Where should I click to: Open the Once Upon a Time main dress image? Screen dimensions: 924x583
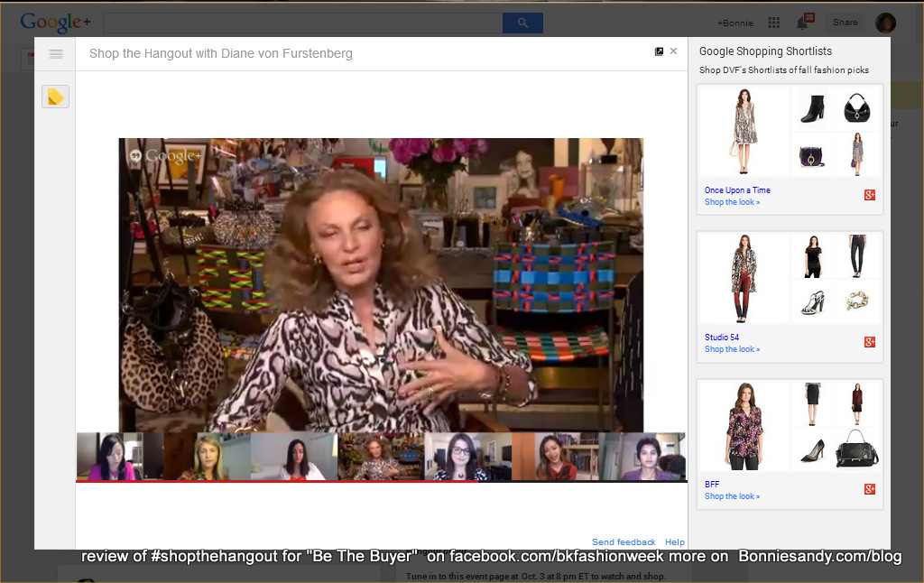click(744, 131)
